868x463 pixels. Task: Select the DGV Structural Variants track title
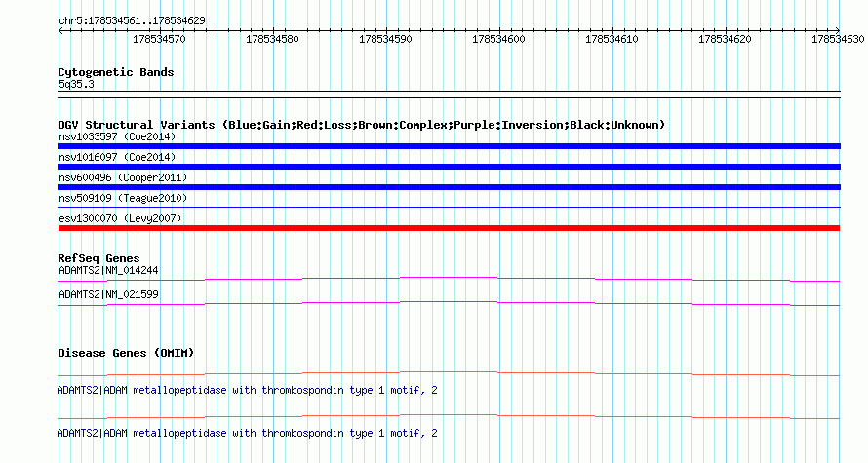point(361,125)
